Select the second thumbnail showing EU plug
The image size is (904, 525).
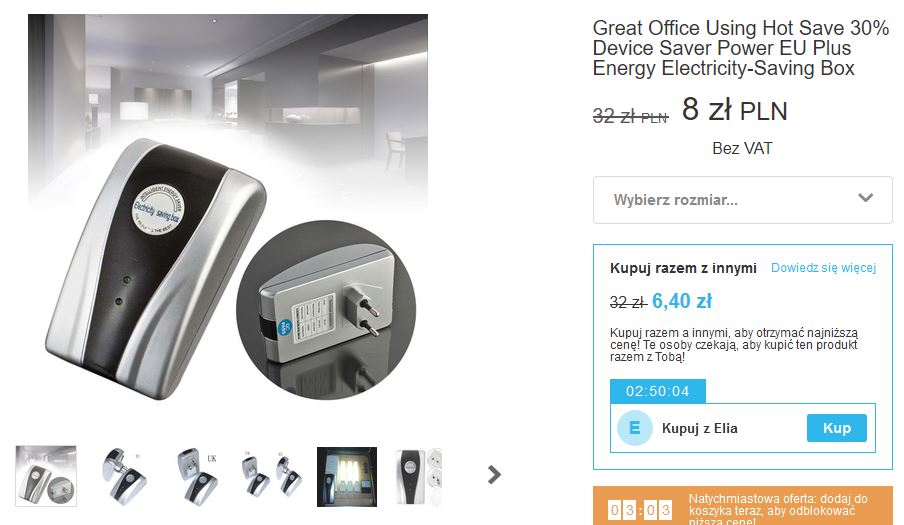coord(125,476)
